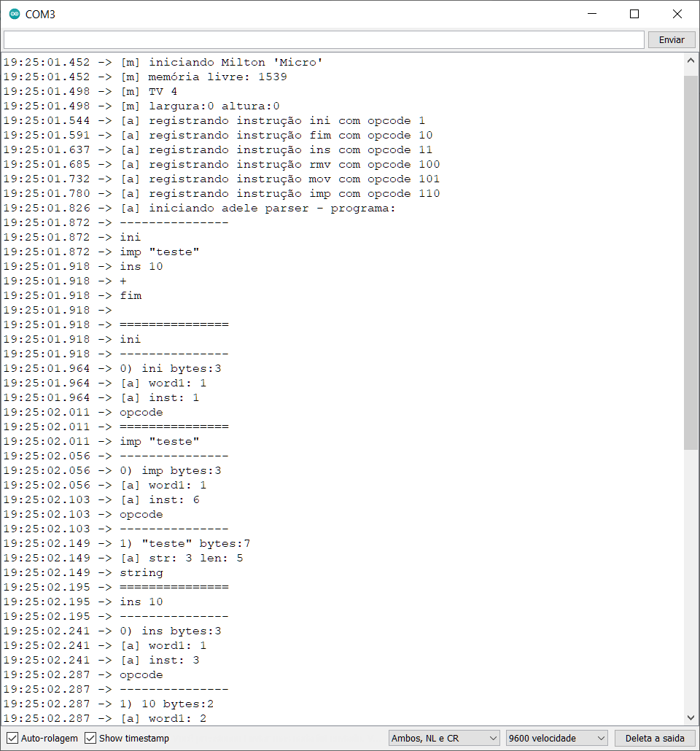The image size is (700, 751).
Task: Click the empty scrollbar track below the thumb
Action: click(690, 583)
